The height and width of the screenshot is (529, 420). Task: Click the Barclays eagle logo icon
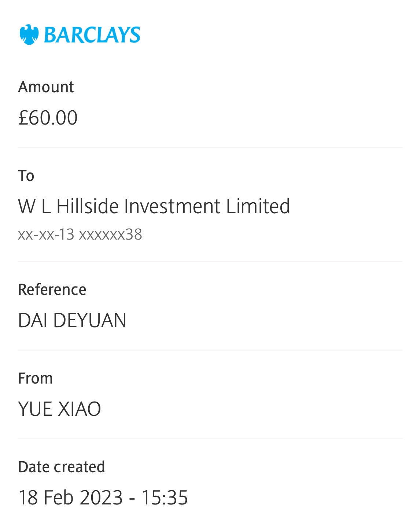[x=29, y=35]
